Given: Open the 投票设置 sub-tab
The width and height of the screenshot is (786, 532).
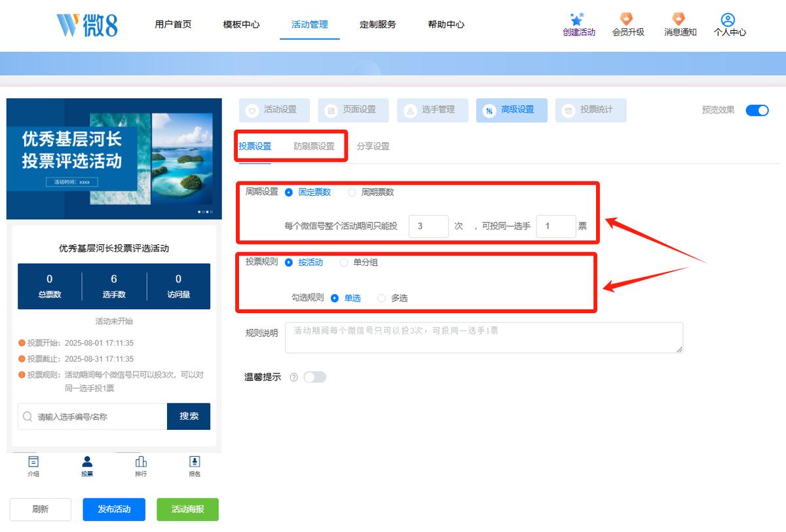Looking at the screenshot, I should click(x=255, y=146).
